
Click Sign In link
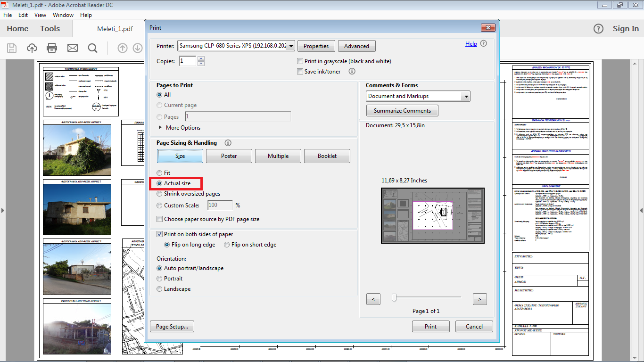(626, 29)
